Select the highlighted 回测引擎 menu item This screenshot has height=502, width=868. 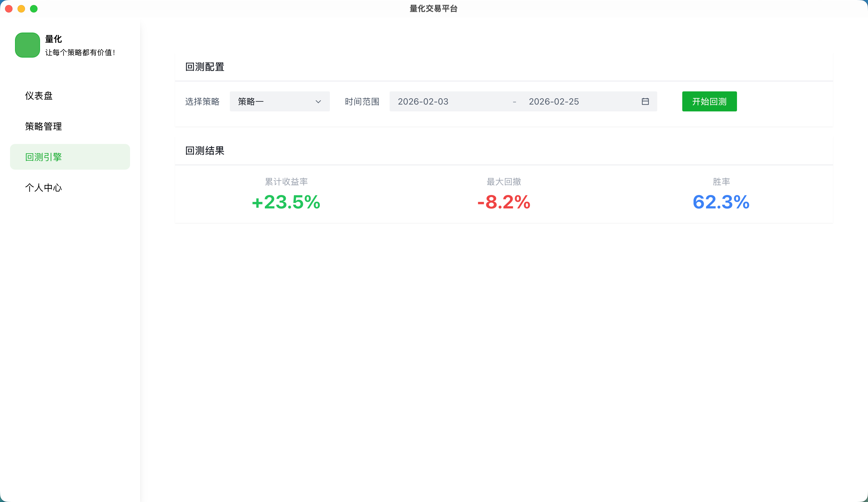[43, 156]
